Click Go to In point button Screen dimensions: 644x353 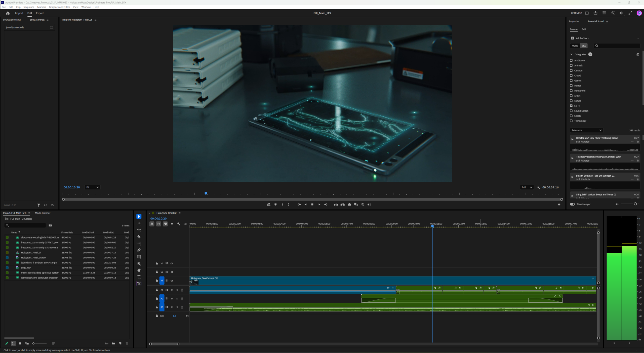point(299,205)
